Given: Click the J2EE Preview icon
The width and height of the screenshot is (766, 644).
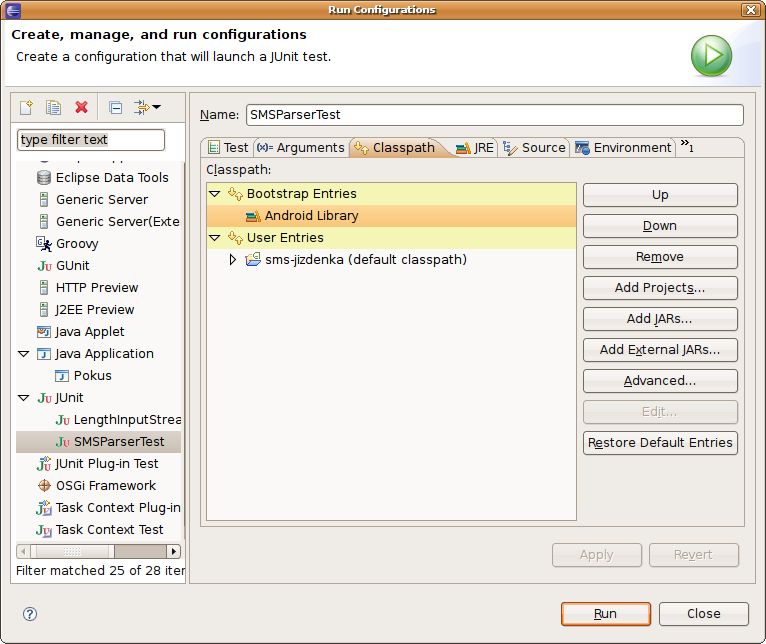Looking at the screenshot, I should pos(44,309).
